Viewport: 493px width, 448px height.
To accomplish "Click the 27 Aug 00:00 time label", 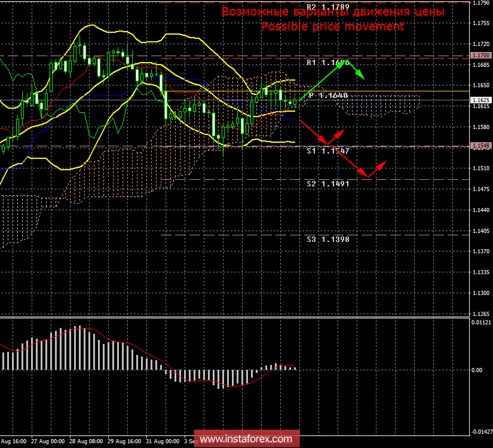I will point(48,441).
